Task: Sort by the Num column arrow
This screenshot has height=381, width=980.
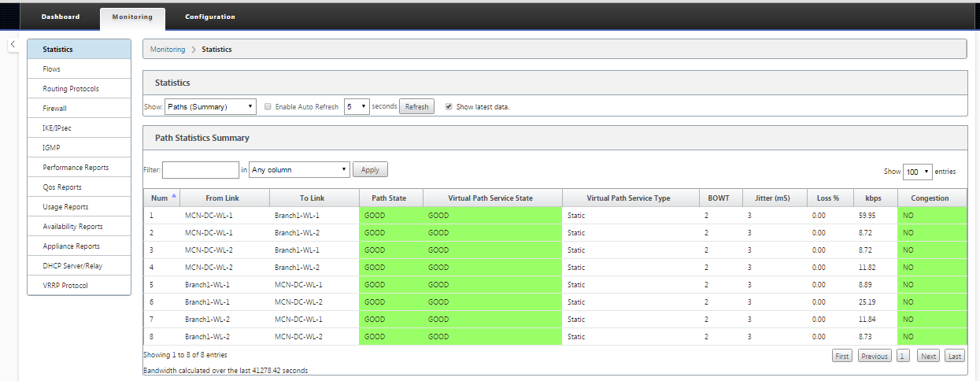Action: click(174, 197)
